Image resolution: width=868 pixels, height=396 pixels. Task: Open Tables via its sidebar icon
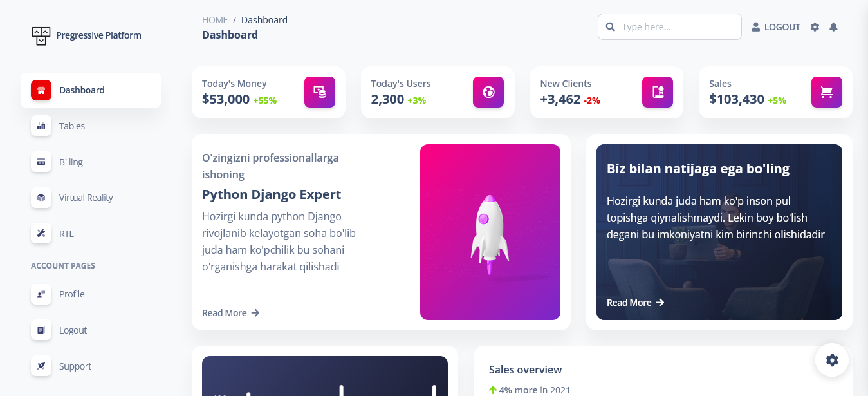pos(41,126)
